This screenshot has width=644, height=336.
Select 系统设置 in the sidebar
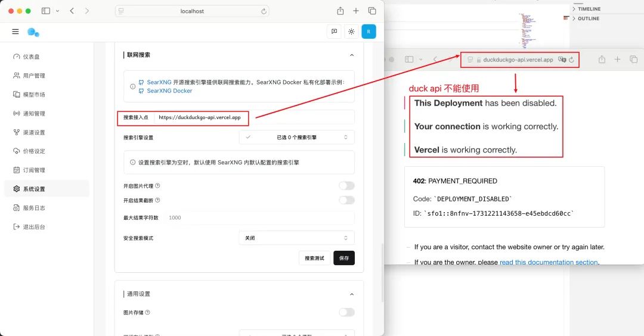[47, 189]
